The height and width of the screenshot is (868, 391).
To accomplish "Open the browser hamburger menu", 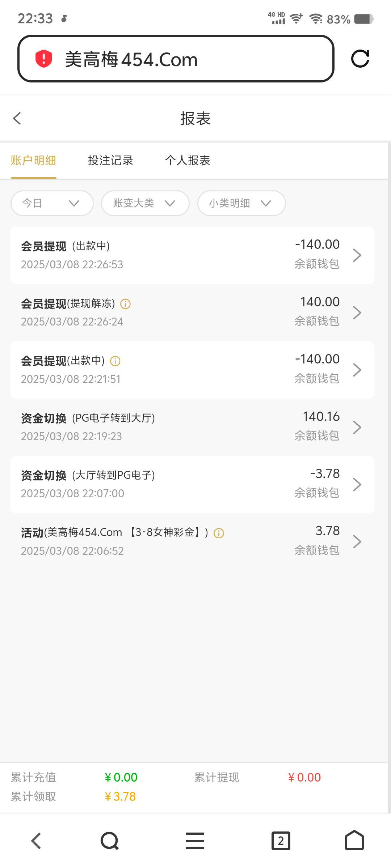I will [x=195, y=841].
